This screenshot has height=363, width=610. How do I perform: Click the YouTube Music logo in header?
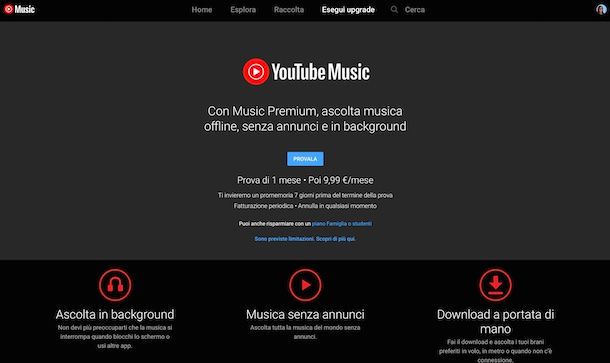[x=19, y=9]
